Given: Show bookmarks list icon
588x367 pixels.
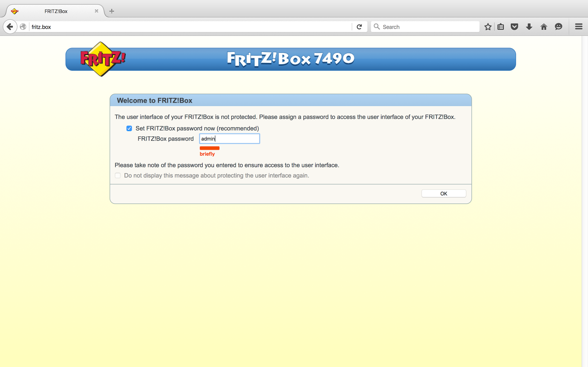Looking at the screenshot, I should tap(501, 27).
